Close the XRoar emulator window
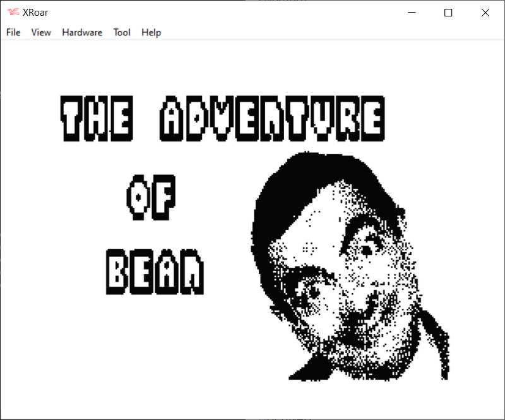Screen dimensions: 505x420 click(485, 13)
